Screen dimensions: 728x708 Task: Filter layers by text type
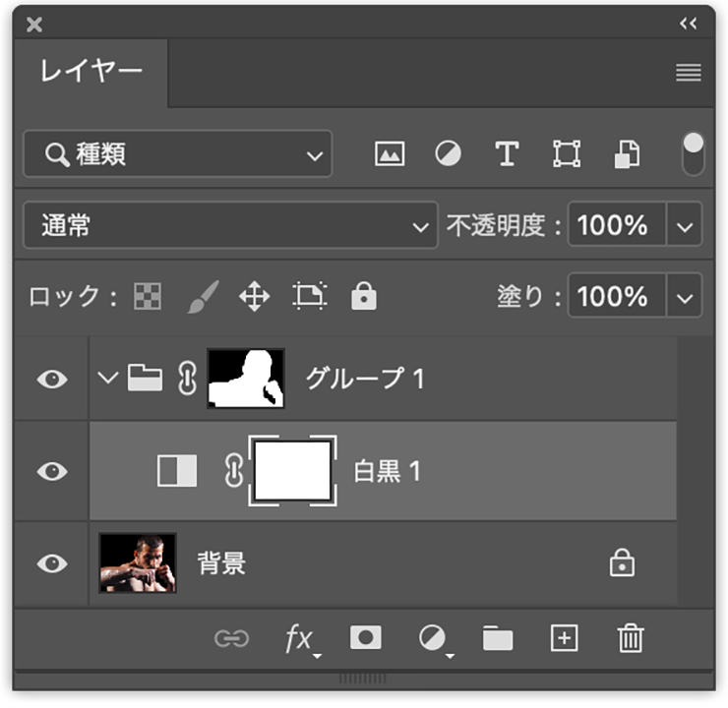point(507,154)
